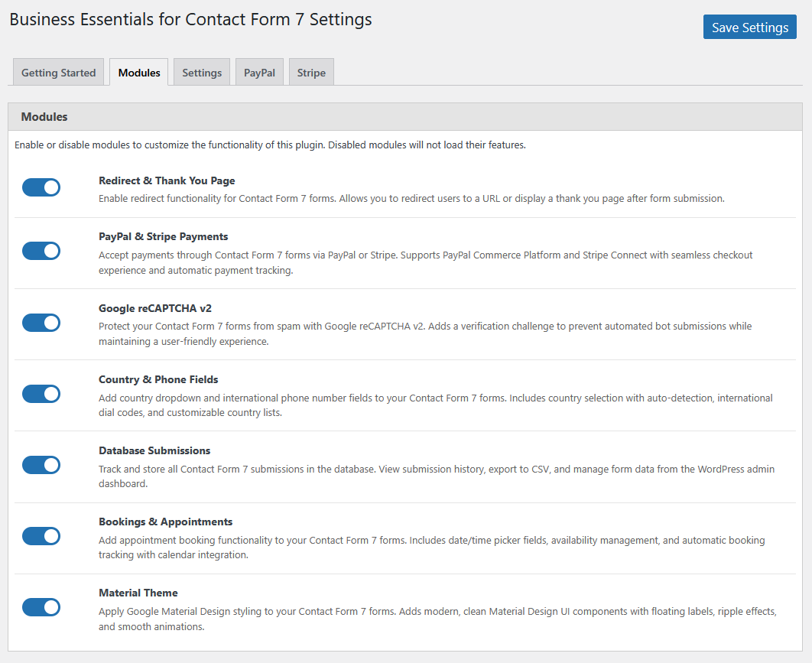The width and height of the screenshot is (812, 663).
Task: Toggle Bookings & Appointments module off
Action: (x=41, y=536)
